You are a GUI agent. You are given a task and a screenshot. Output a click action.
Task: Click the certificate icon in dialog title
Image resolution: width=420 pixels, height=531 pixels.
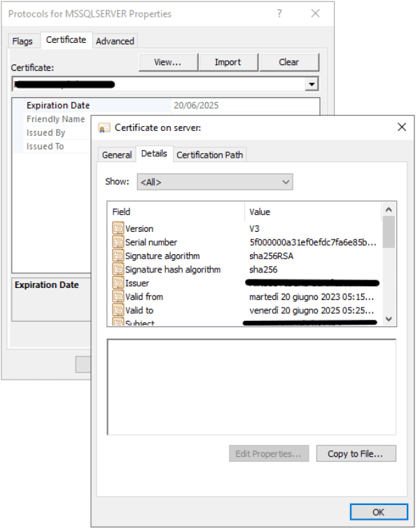tap(104, 128)
